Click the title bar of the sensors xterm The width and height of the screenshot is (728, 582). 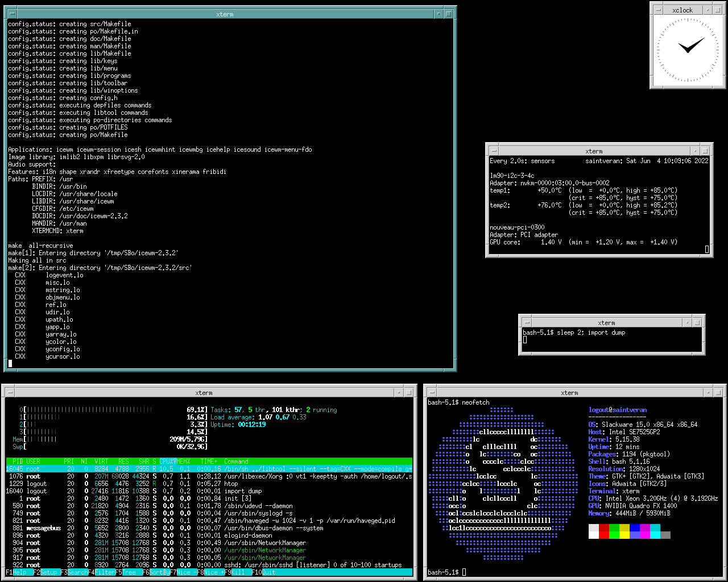coord(594,151)
